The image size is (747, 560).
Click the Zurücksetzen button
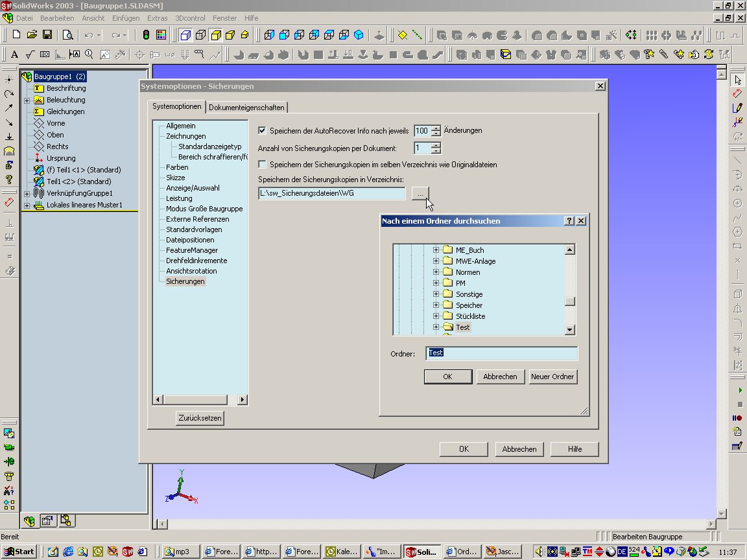click(200, 418)
